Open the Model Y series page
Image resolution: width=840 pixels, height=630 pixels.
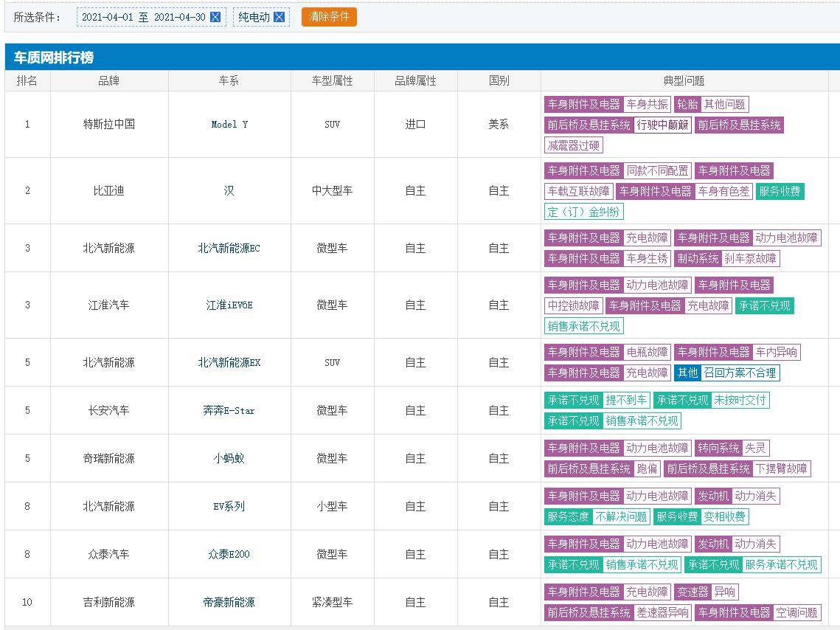(x=229, y=124)
